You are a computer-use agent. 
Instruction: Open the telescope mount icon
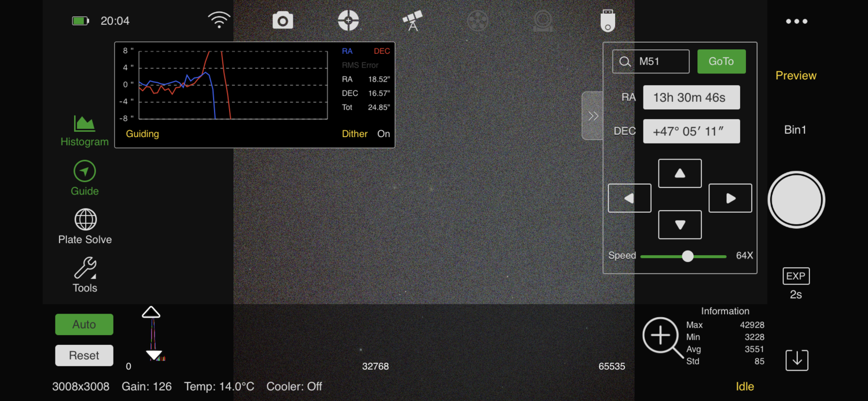coord(413,21)
